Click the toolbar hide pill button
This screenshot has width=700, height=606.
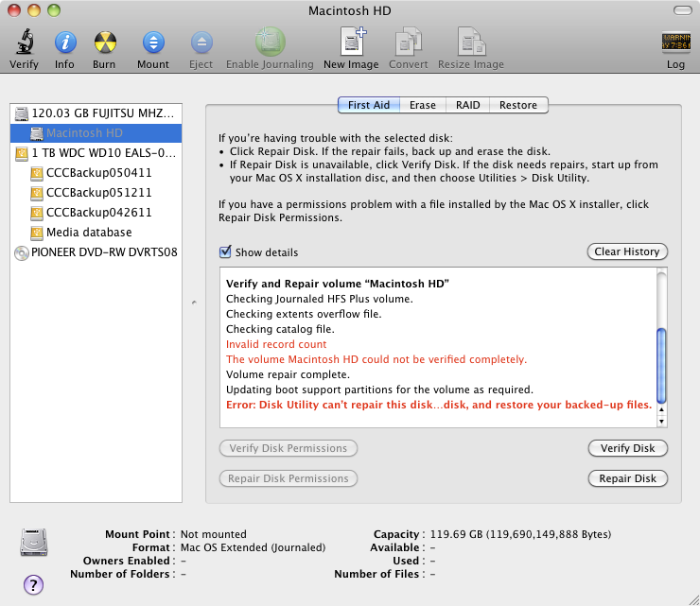682,10
